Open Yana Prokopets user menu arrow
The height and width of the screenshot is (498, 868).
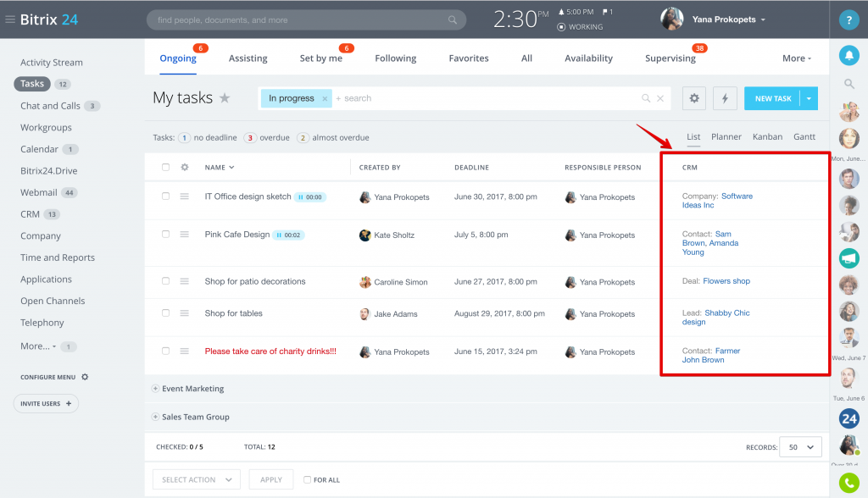tap(763, 19)
